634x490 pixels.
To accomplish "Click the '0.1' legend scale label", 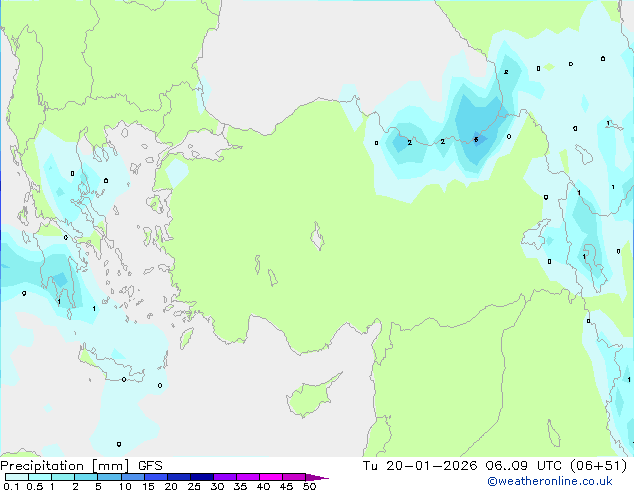I will click(11, 486).
